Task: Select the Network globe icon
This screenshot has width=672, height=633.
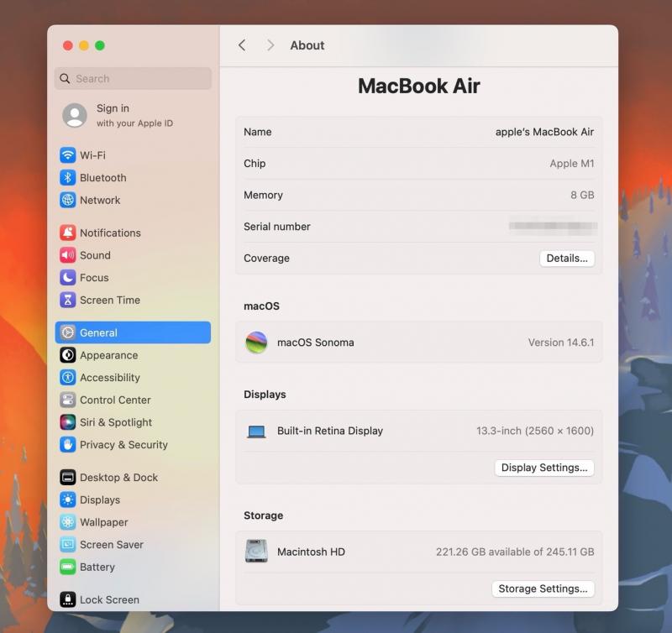Action: (68, 200)
